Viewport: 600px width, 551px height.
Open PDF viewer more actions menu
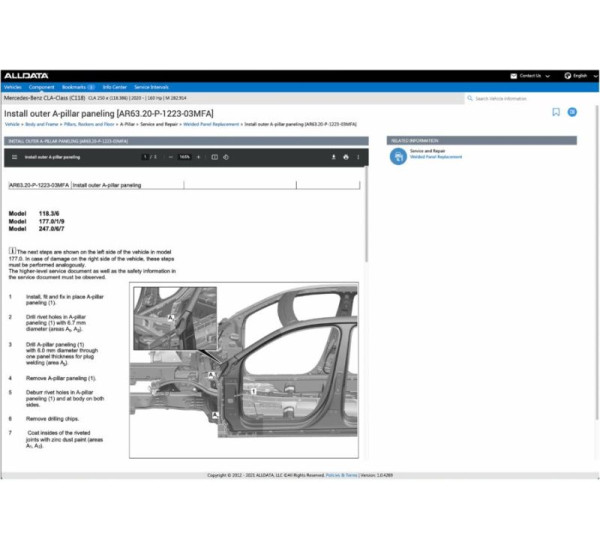(359, 157)
